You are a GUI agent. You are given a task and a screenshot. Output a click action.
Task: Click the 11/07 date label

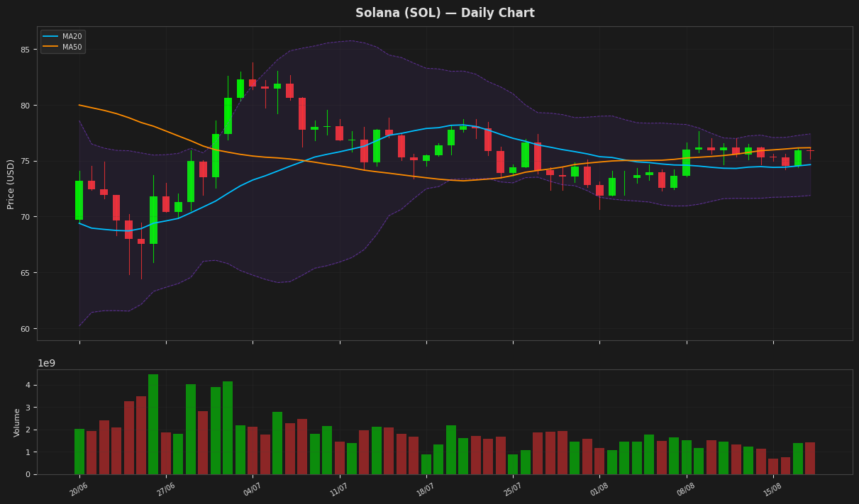[339, 490]
